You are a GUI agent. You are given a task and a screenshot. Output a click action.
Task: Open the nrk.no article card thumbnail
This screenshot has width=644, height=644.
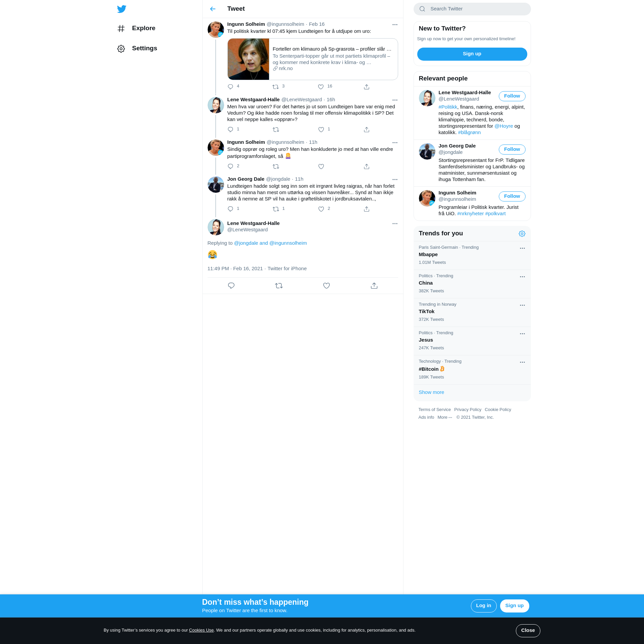(x=248, y=59)
